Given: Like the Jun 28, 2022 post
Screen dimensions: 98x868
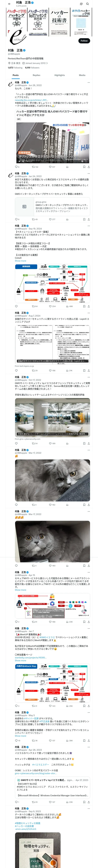Looking at the screenshot, I should click(x=52, y=167).
